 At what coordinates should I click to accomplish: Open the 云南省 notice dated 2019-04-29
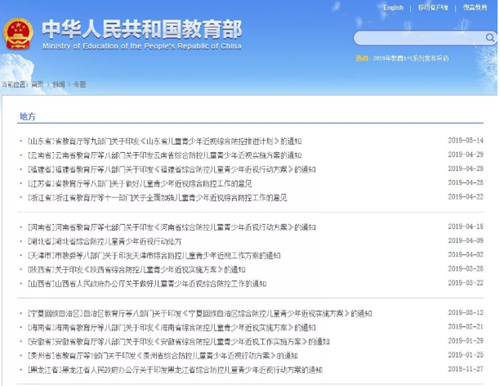tap(165, 155)
